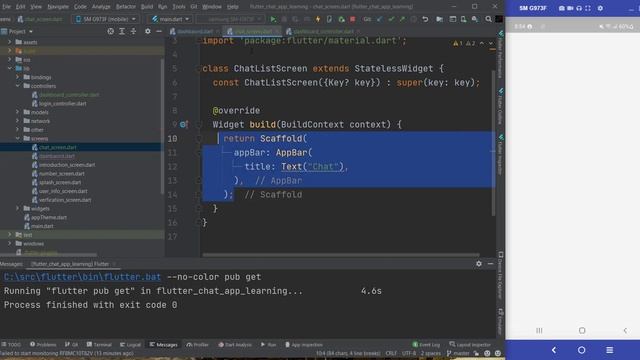The image size is (640, 360).
Task: Open user_info_screen.dart in project tree
Action: tap(63, 191)
